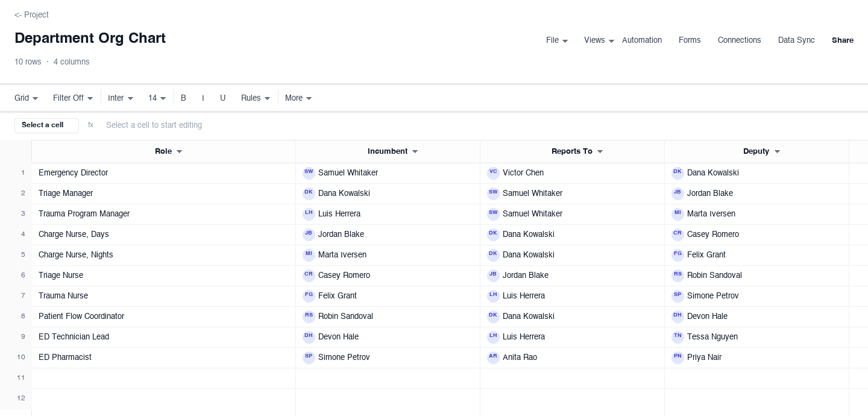The height and width of the screenshot is (416, 868).
Task: Click the Patient Flow Coordinator role cell
Action: tap(163, 317)
